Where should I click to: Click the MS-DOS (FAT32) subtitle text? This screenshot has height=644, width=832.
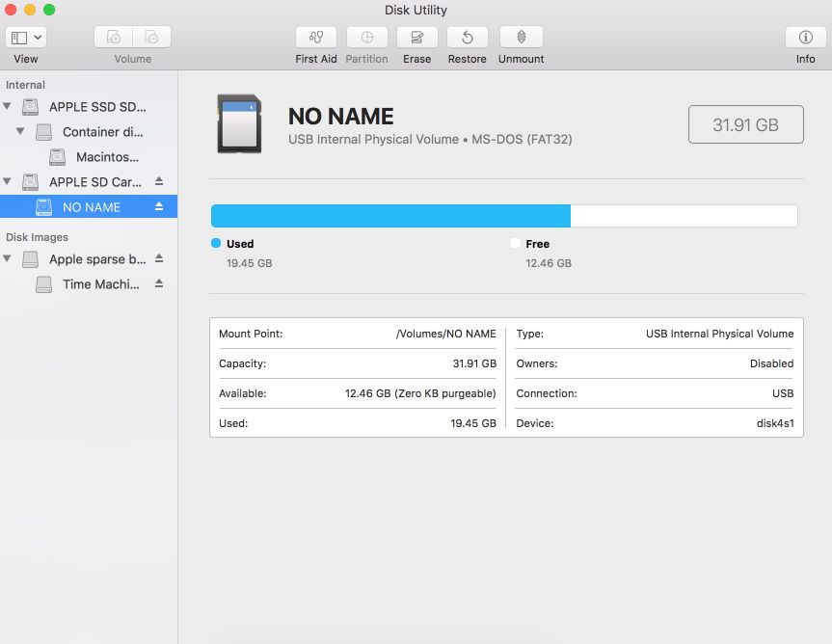523,140
